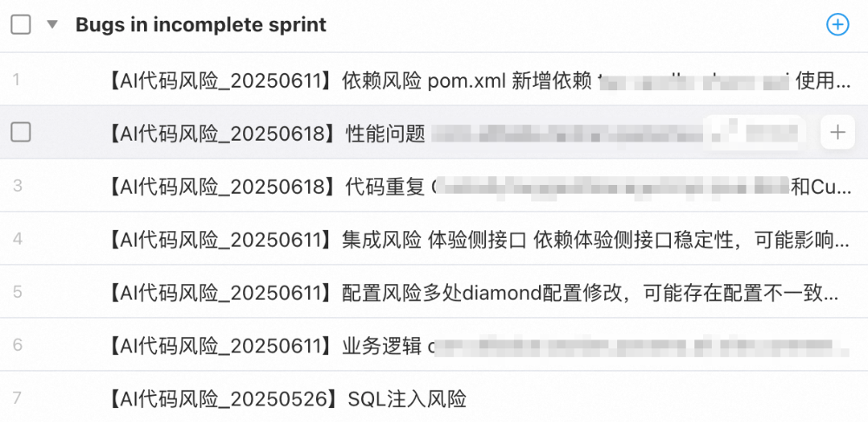Select row number 6 cell

point(17,345)
